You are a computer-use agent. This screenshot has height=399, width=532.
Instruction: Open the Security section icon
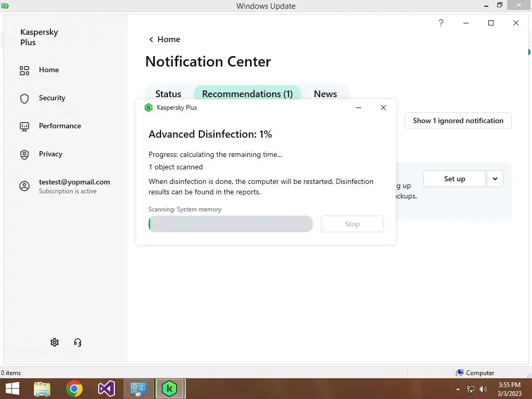point(24,98)
